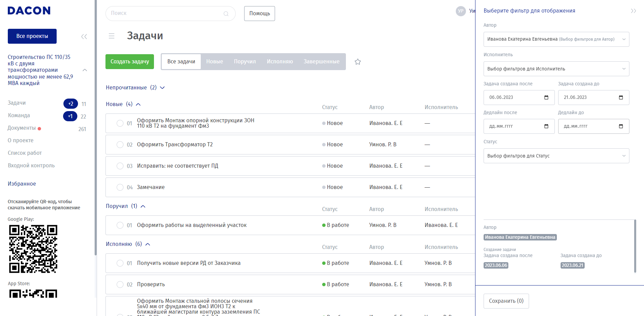Screen dimensions: 644x316
Task: Open calendar picker for Дедлайн до
Action: 621,126
